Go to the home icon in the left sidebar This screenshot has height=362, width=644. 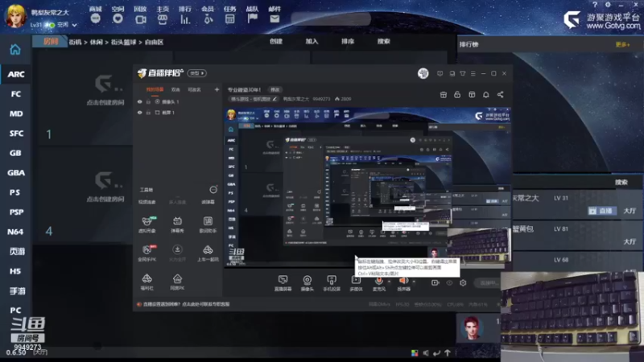click(15, 50)
